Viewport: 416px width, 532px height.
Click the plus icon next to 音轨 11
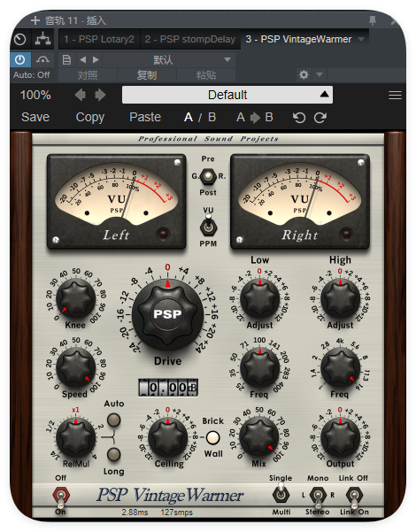tap(35, 20)
